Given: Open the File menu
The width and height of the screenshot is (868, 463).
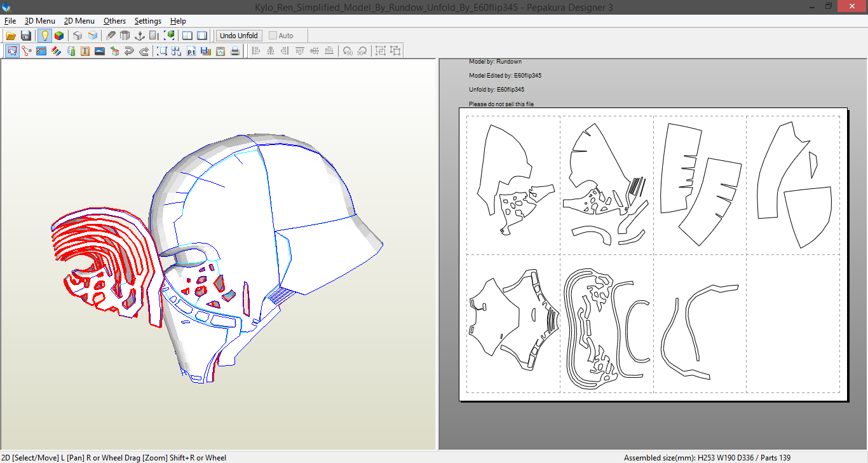Looking at the screenshot, I should 10,21.
